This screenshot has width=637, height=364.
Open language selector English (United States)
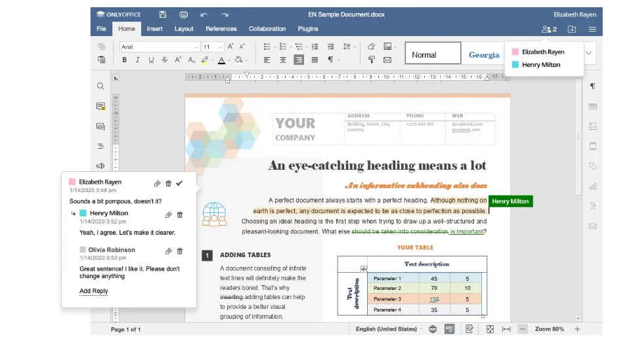389,329
